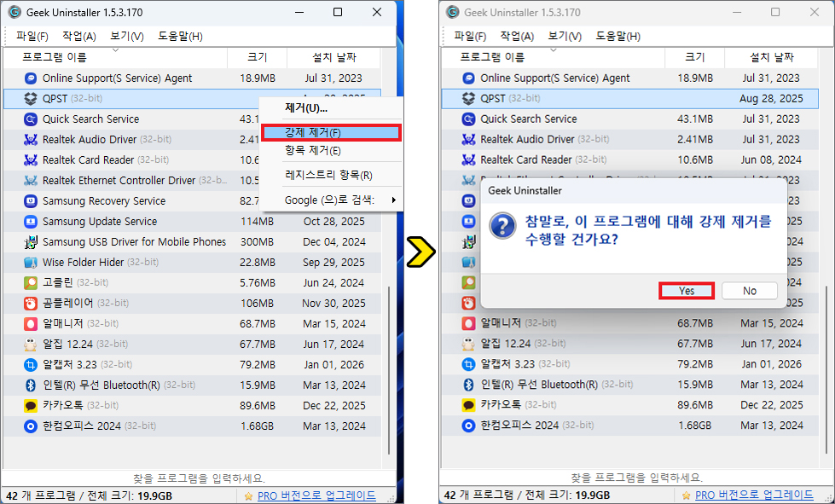Viewport: 835px width, 504px height.
Task: Click 제거(U)... in the context menu
Action: [306, 108]
